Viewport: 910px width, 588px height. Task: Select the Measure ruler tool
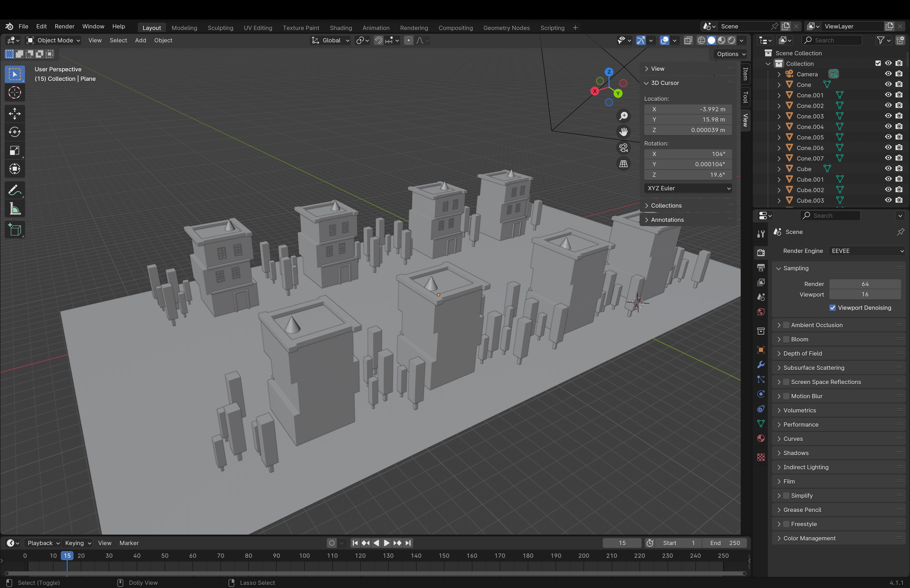(14, 209)
